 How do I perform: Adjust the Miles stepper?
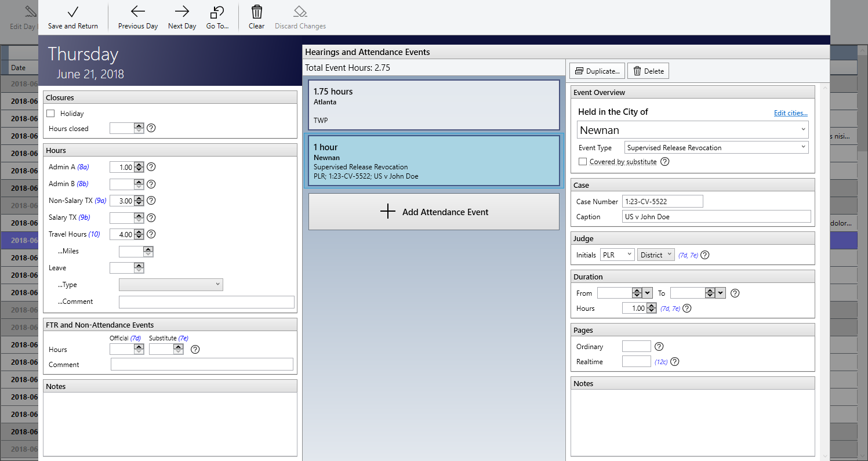point(148,251)
